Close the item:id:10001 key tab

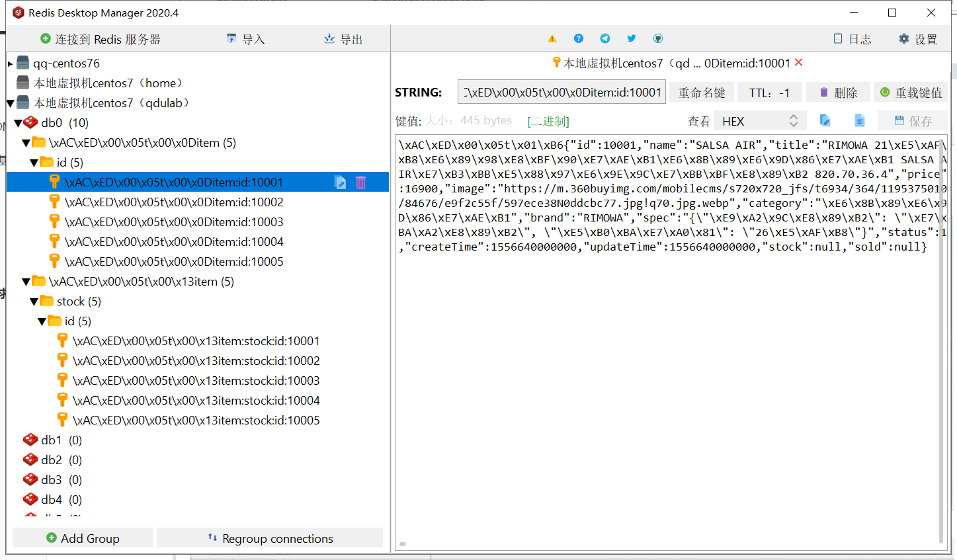pyautogui.click(x=799, y=63)
